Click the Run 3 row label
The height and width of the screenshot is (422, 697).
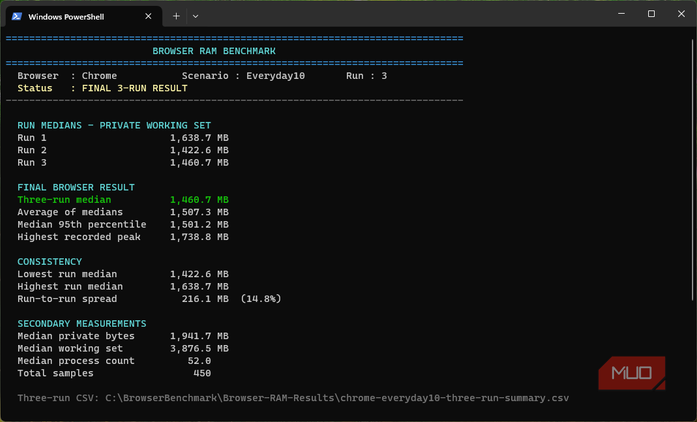(x=32, y=163)
